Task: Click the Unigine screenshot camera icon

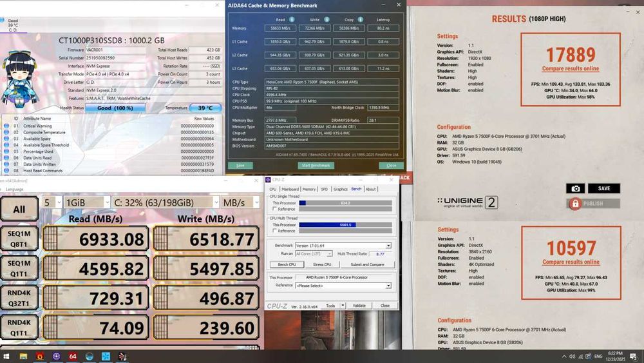Action: (x=575, y=188)
